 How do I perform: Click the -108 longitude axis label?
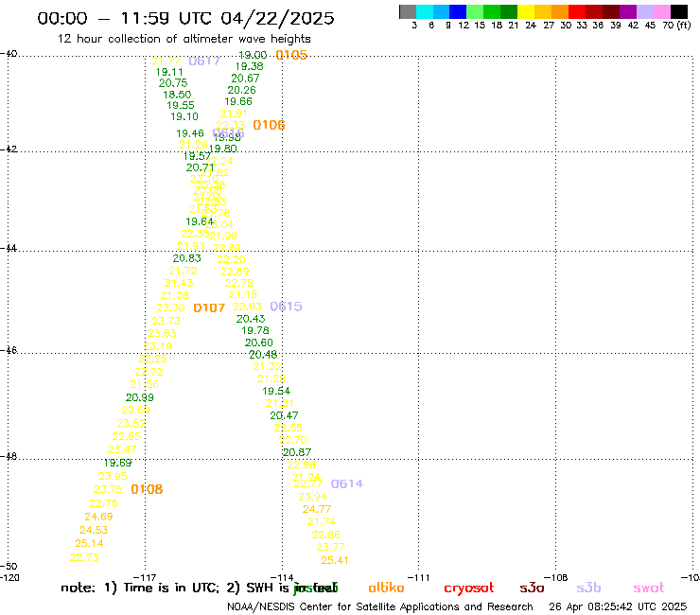[x=557, y=577]
